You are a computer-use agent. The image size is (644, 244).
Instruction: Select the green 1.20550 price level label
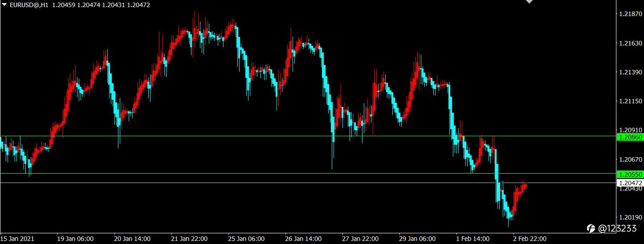point(630,175)
